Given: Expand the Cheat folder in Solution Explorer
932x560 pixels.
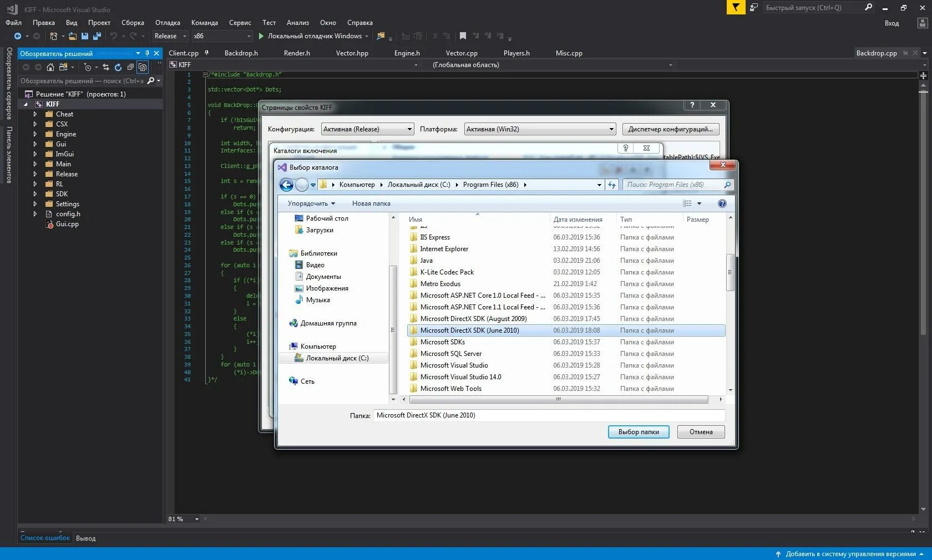Looking at the screenshot, I should [x=35, y=114].
